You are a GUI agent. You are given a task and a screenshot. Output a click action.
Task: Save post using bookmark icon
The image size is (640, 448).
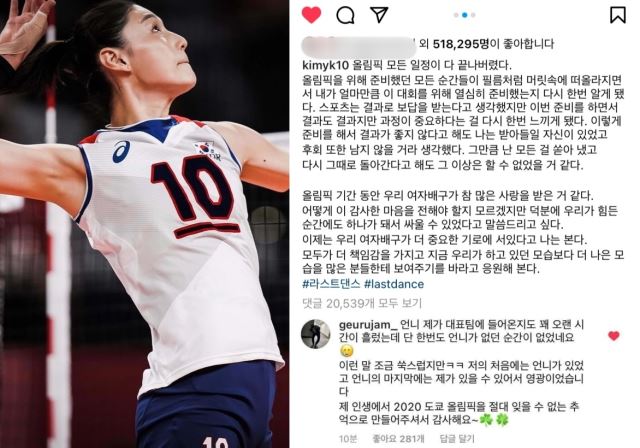618,15
